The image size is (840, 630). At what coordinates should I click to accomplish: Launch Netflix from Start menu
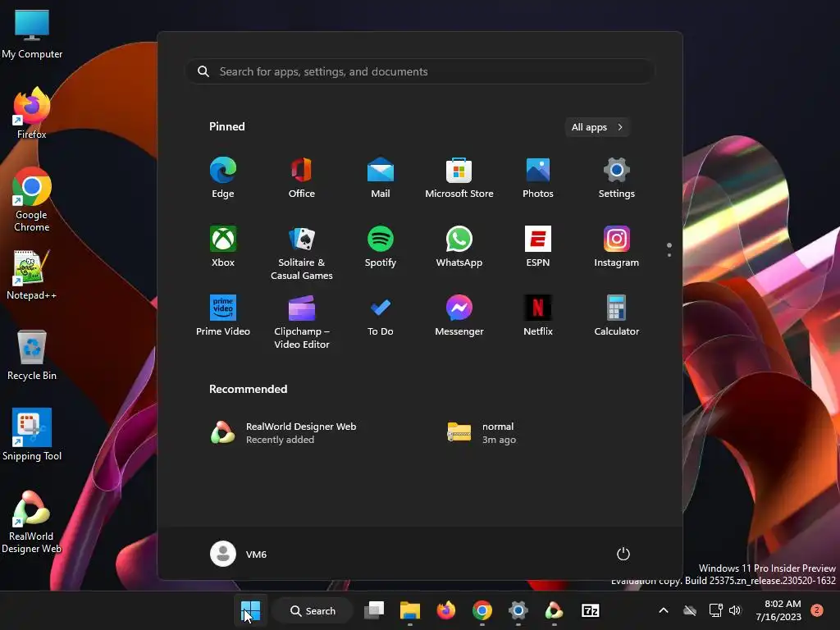(538, 316)
